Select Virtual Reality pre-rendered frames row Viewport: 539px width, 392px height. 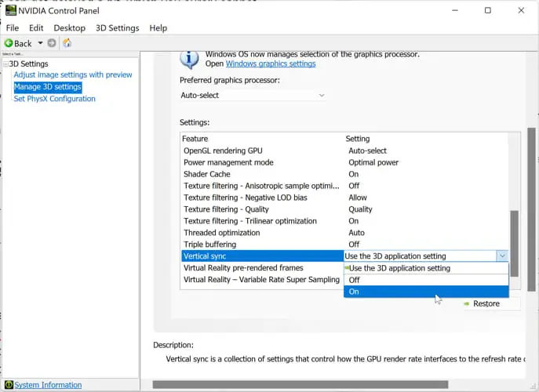pyautogui.click(x=262, y=268)
